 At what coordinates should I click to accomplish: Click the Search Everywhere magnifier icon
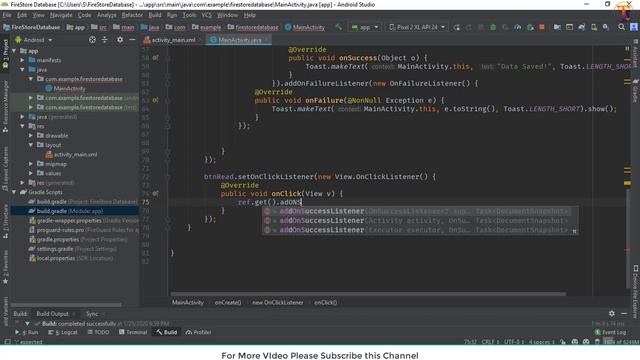tap(621, 27)
